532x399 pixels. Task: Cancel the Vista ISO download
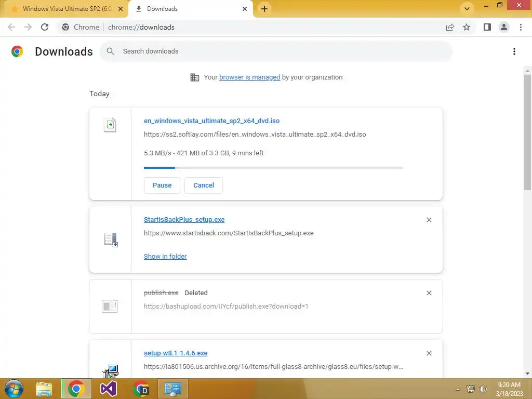(x=204, y=185)
